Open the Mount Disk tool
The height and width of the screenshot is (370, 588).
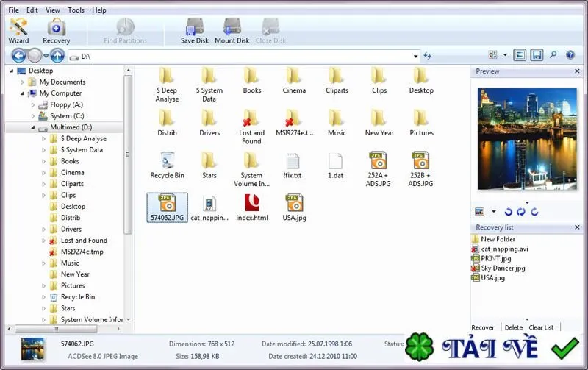[232, 31]
